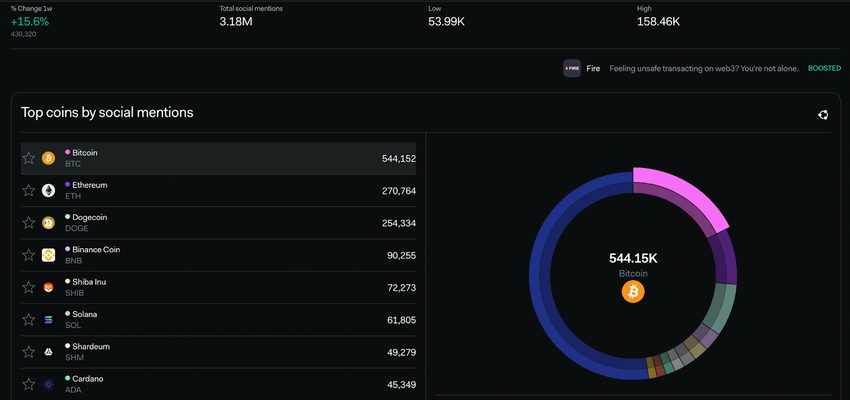Click the SHIB ticker symbol
850x400 pixels.
click(75, 293)
